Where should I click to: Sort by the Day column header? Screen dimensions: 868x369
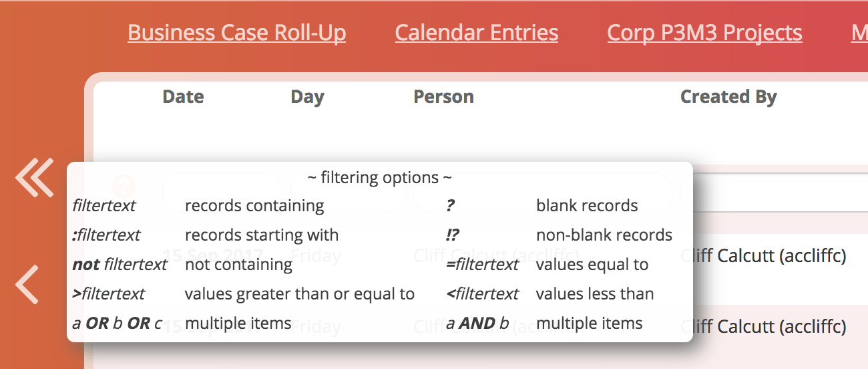307,97
